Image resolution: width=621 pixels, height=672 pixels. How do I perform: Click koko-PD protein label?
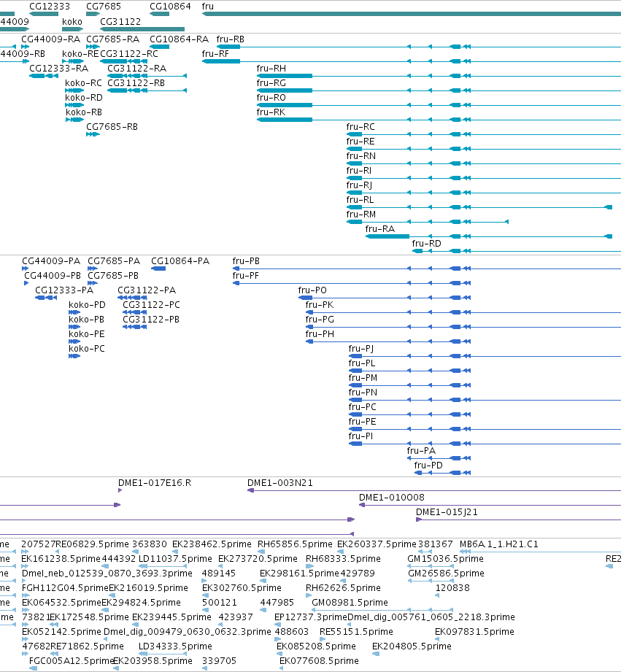click(x=87, y=305)
